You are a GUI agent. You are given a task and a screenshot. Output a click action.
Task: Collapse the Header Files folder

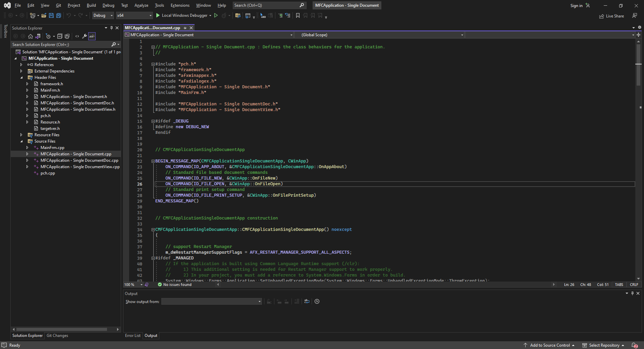pyautogui.click(x=21, y=78)
